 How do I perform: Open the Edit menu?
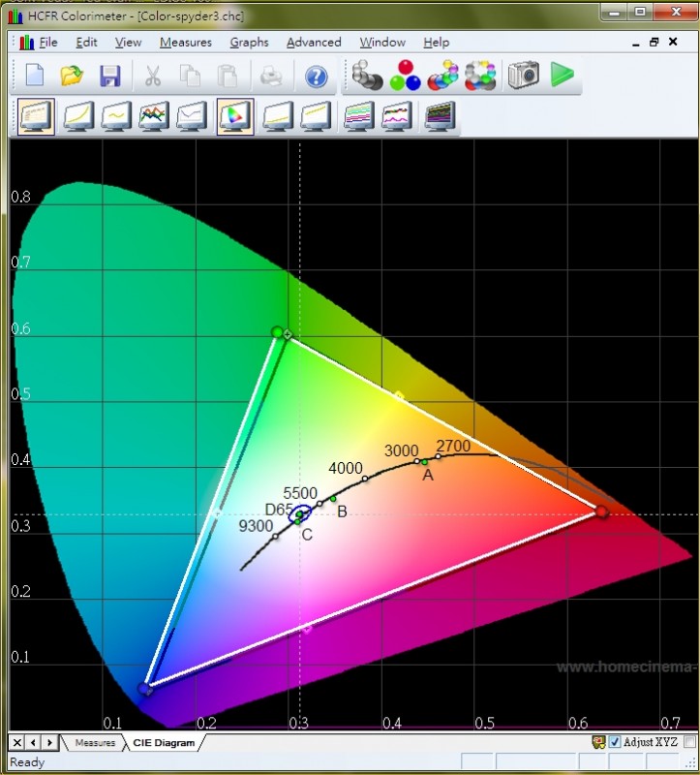tap(86, 43)
